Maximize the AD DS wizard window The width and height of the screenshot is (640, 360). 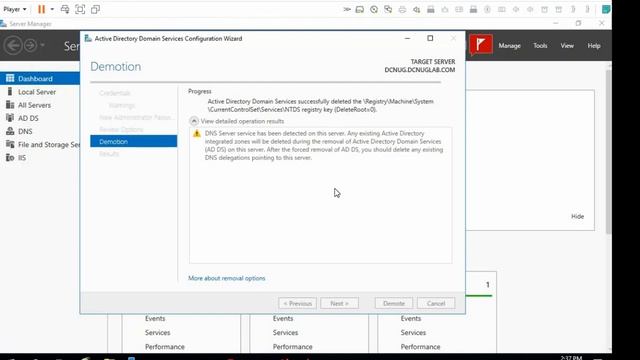click(430, 38)
